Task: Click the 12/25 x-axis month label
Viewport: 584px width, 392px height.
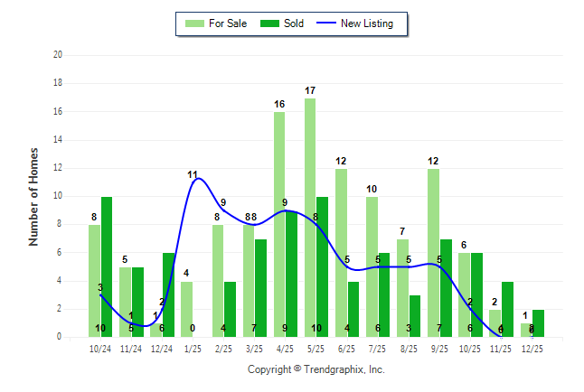Action: click(x=532, y=348)
